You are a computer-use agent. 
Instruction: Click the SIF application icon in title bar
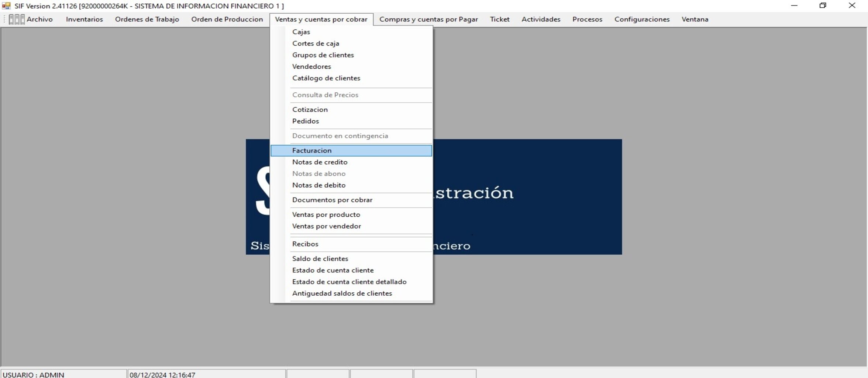pyautogui.click(x=6, y=6)
